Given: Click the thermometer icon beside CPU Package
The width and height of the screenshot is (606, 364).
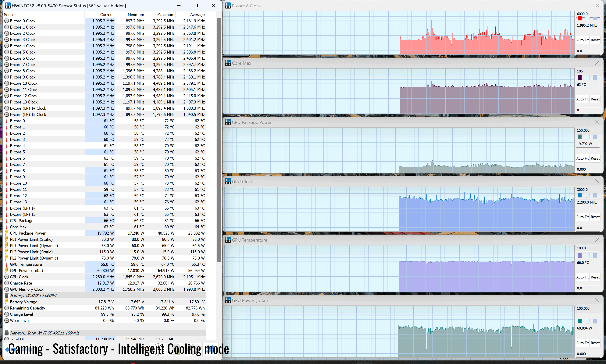Looking at the screenshot, I should click(x=7, y=221).
